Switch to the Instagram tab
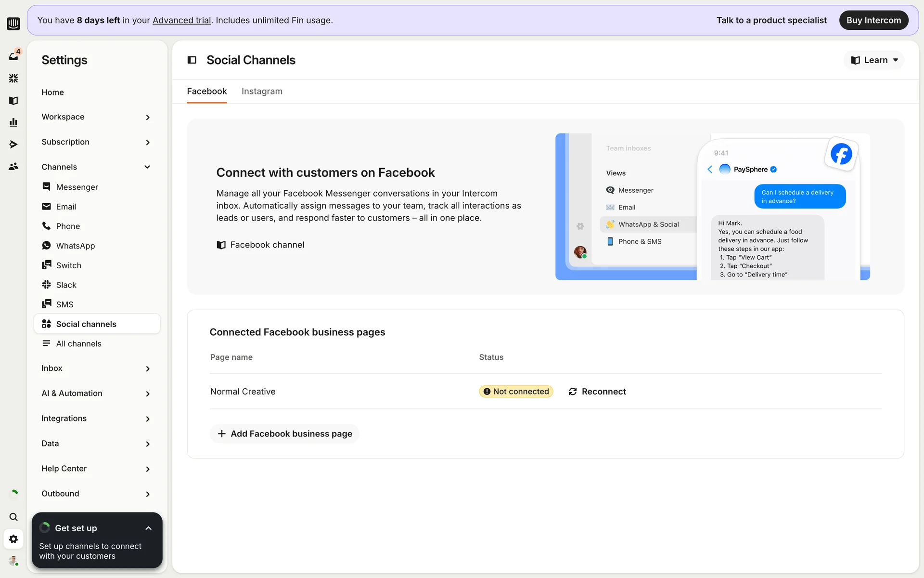The height and width of the screenshot is (578, 924). point(262,92)
